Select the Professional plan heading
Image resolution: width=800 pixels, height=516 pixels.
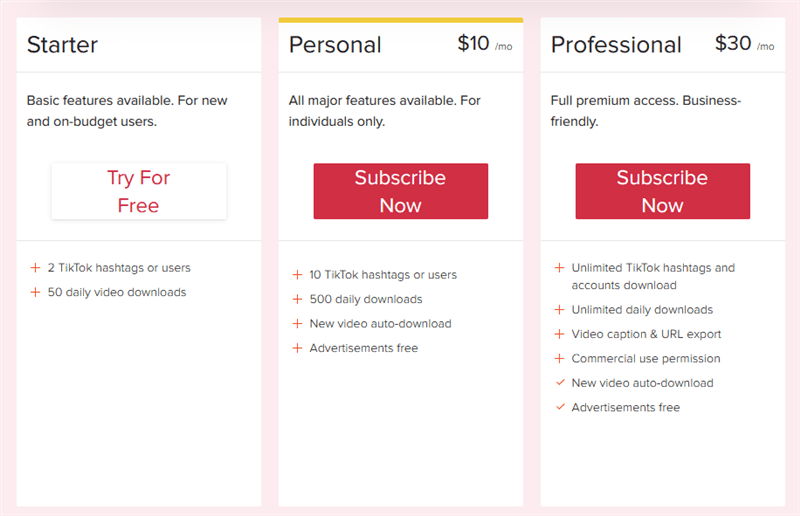(616, 45)
